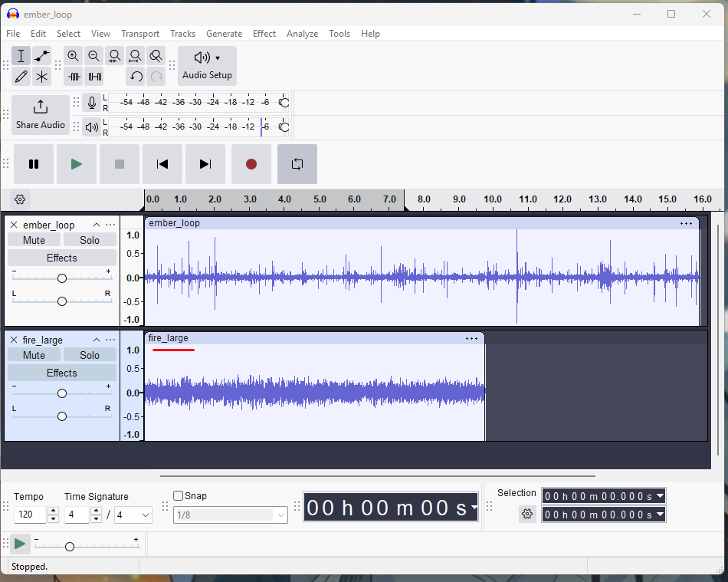Click the Zoom In magnifier

(x=73, y=56)
